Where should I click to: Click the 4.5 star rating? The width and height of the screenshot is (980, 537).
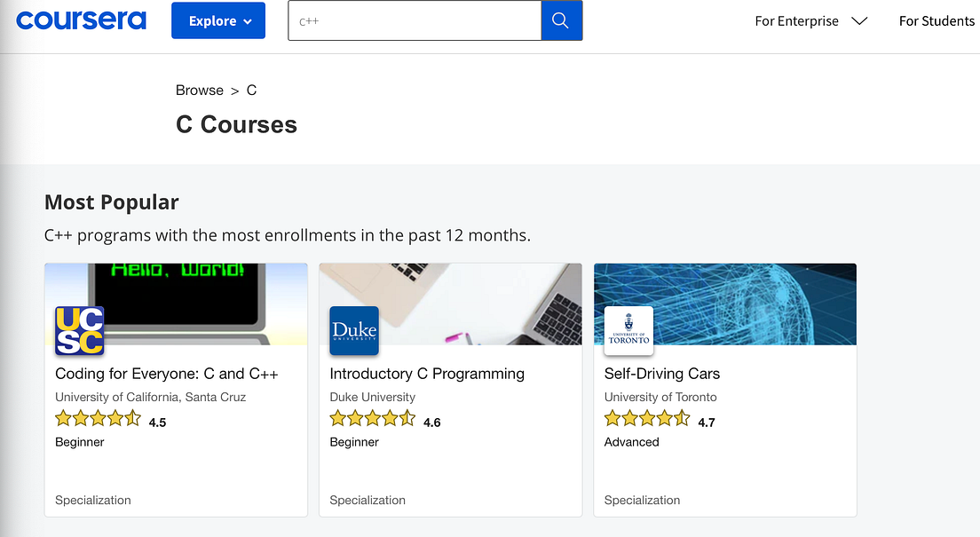pos(111,419)
